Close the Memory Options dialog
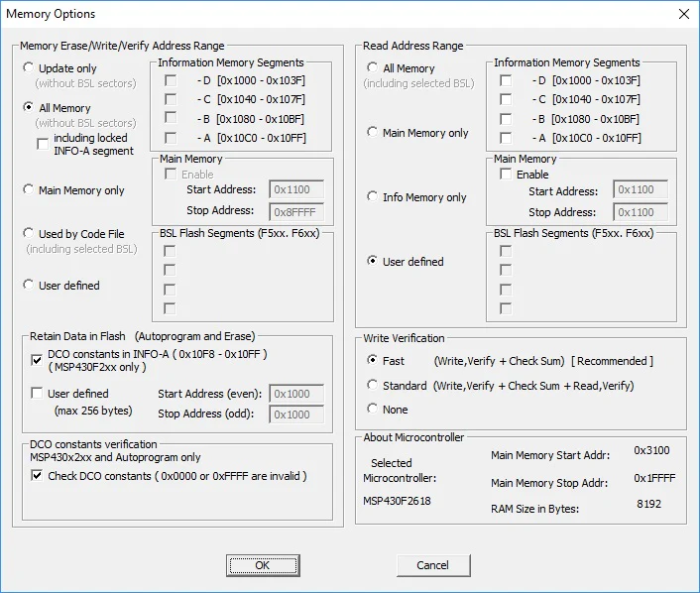The width and height of the screenshot is (700, 593). click(682, 14)
